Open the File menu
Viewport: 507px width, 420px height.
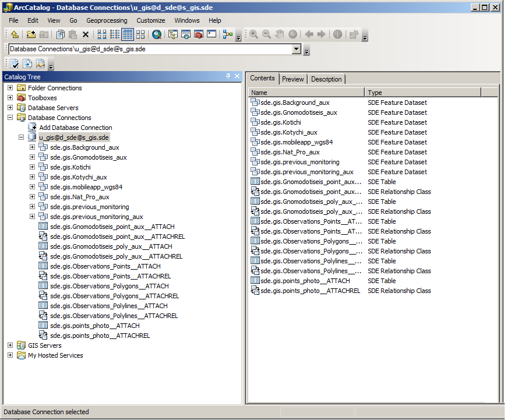pyautogui.click(x=13, y=20)
